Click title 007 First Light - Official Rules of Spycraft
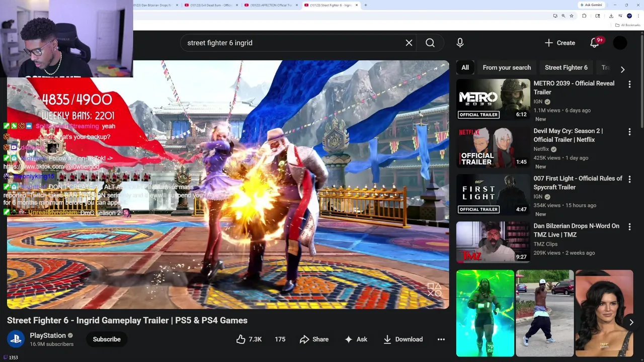The image size is (644, 362). click(x=578, y=183)
